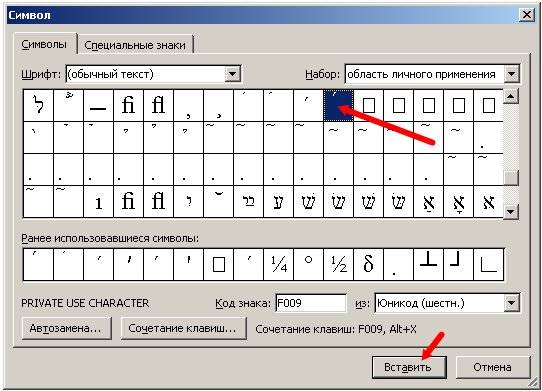Pick the plain Hebrew alef in last column

488,202
